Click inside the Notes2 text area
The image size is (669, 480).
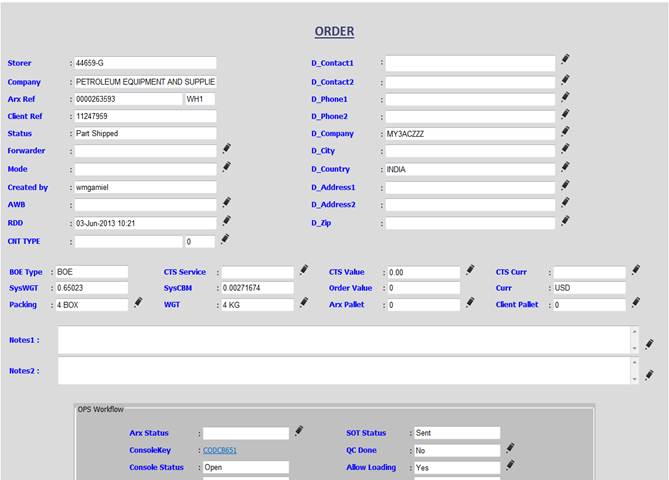coord(344,371)
